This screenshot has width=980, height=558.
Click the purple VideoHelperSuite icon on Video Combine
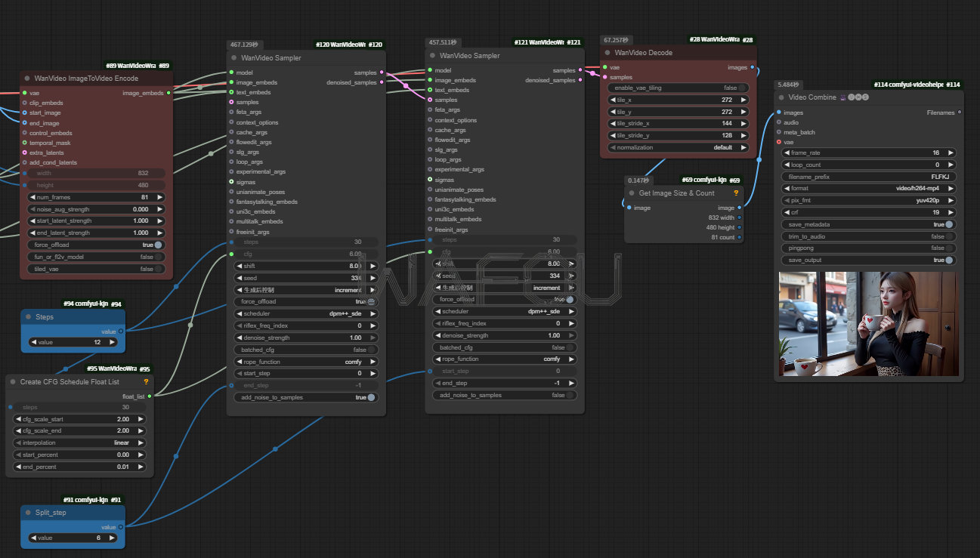click(843, 97)
